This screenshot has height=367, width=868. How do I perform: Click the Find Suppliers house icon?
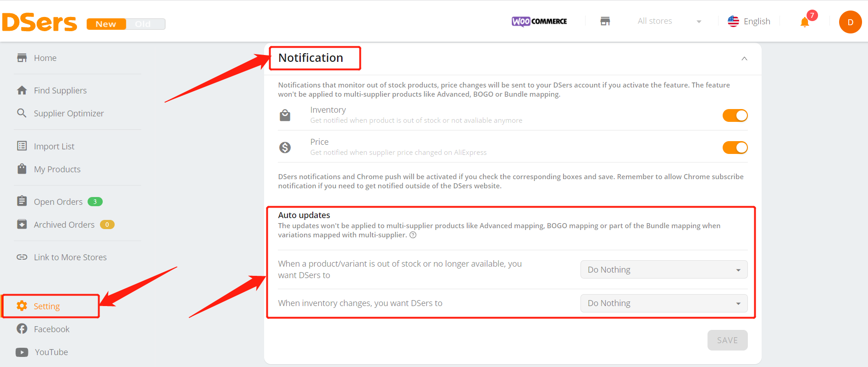point(22,90)
